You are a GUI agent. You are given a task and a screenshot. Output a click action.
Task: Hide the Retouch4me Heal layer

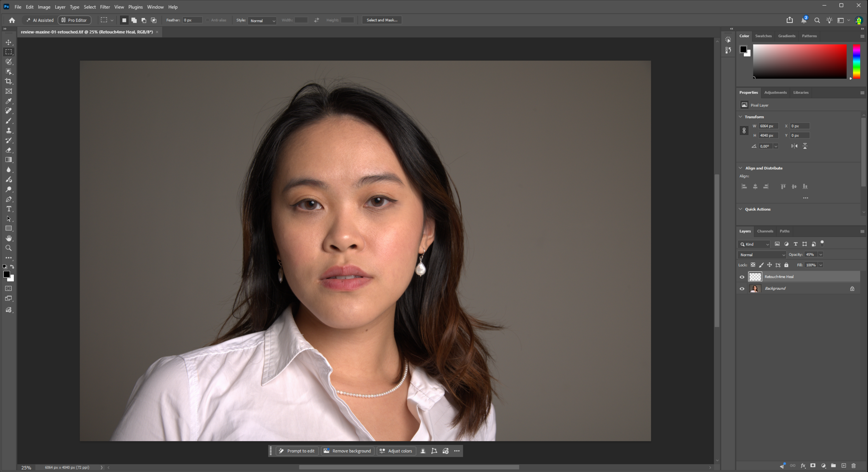click(742, 277)
